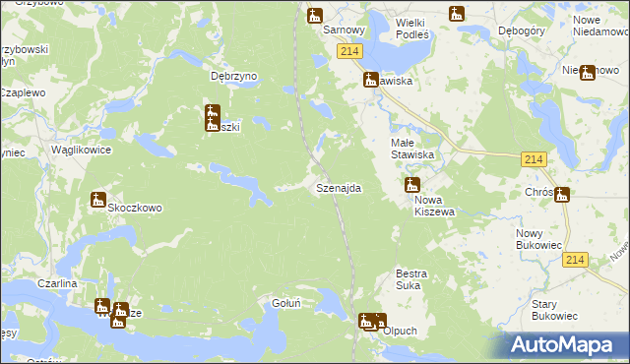
Task: Select the Olpuch village label
Action: click(401, 332)
